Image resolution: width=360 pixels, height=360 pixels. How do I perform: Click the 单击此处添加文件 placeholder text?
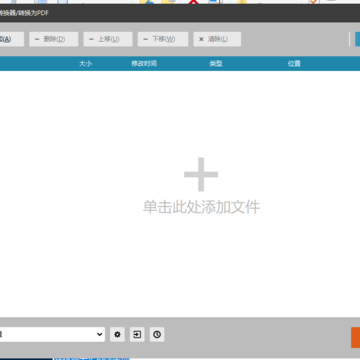[201, 207]
